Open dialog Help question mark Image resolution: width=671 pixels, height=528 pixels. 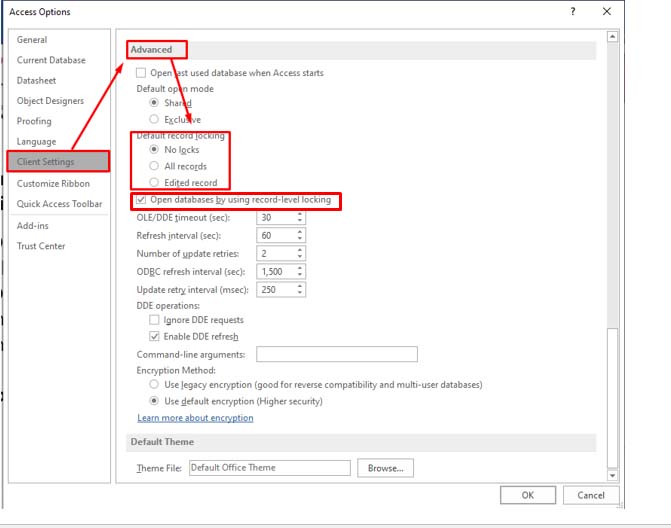[573, 12]
